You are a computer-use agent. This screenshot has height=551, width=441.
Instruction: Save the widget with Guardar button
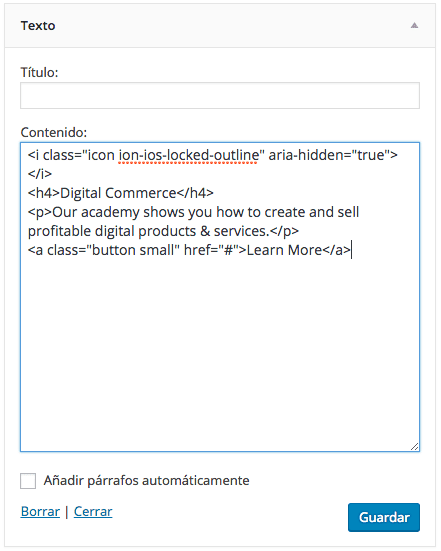point(384,517)
